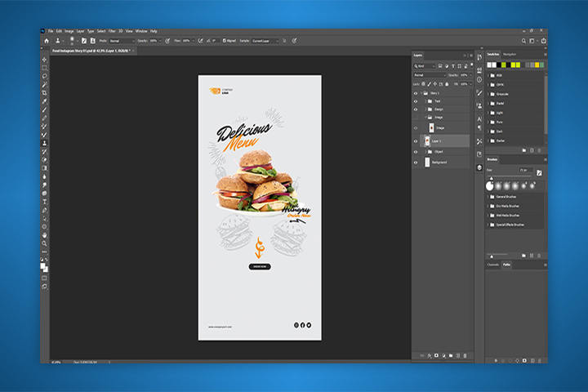Select the Crop tool
The height and width of the screenshot is (392, 588).
click(x=44, y=92)
